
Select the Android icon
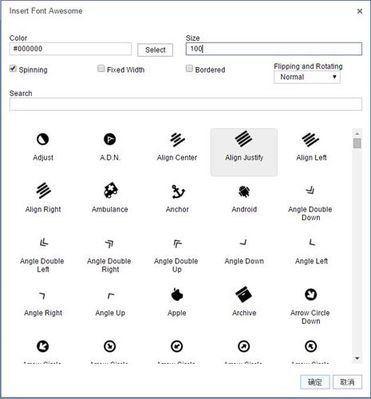(244, 191)
